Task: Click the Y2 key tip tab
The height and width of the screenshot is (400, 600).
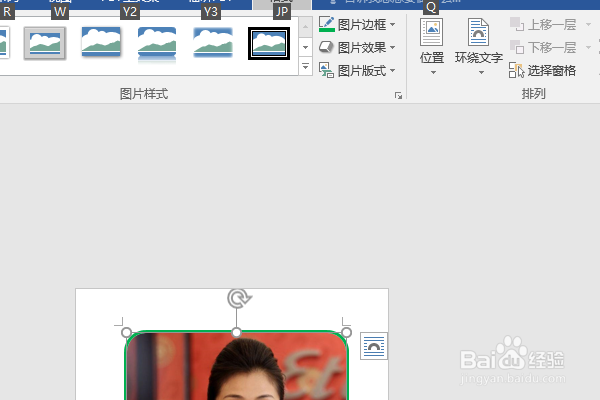Action: pos(130,12)
